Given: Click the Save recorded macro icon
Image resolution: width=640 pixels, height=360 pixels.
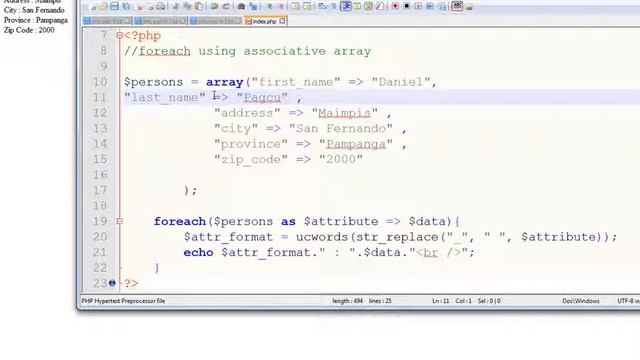Looking at the screenshot, I should [442, 6].
